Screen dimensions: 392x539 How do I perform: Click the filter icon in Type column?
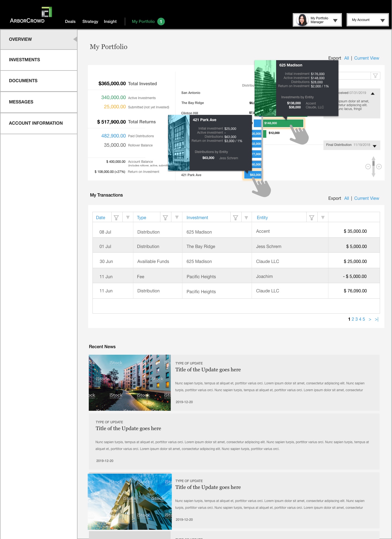click(165, 218)
